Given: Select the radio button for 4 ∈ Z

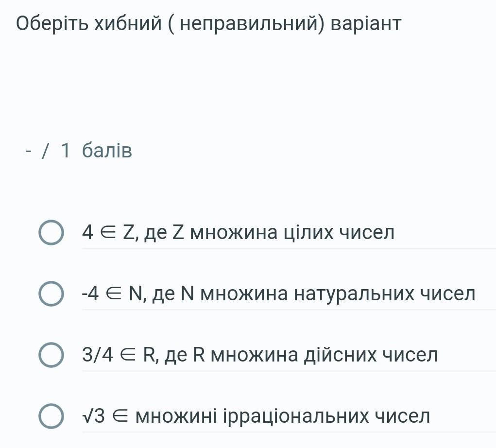Looking at the screenshot, I should 51,233.
